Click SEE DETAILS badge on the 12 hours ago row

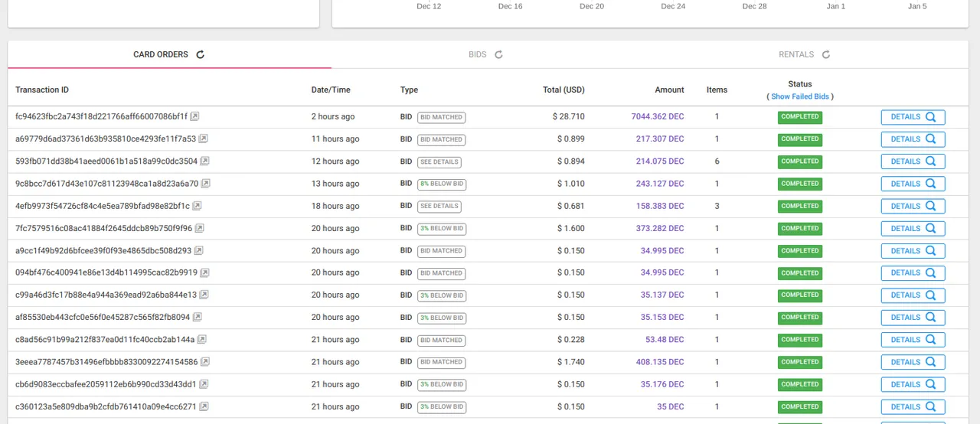[x=439, y=161]
